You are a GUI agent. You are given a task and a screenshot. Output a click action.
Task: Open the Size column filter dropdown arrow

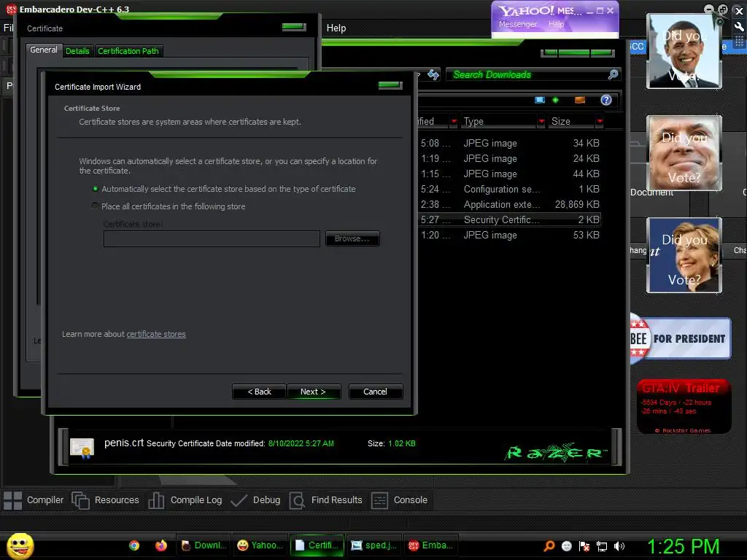(600, 122)
